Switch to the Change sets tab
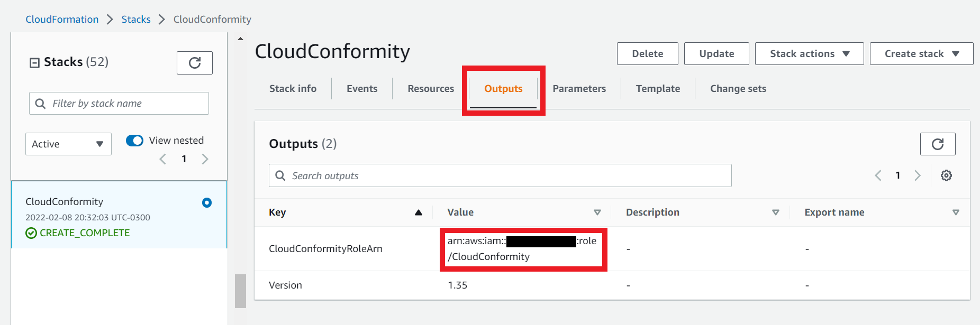Viewport: 980px width, 325px height. point(738,89)
